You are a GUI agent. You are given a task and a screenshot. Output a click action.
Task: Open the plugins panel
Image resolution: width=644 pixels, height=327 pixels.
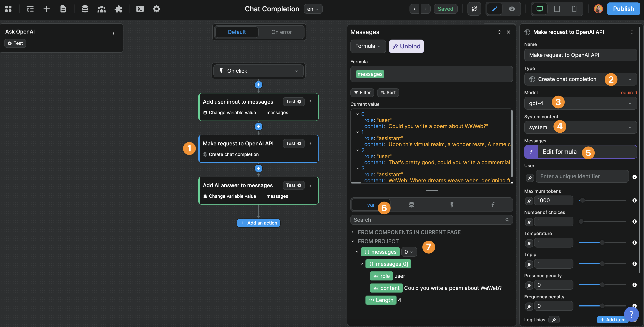point(118,9)
